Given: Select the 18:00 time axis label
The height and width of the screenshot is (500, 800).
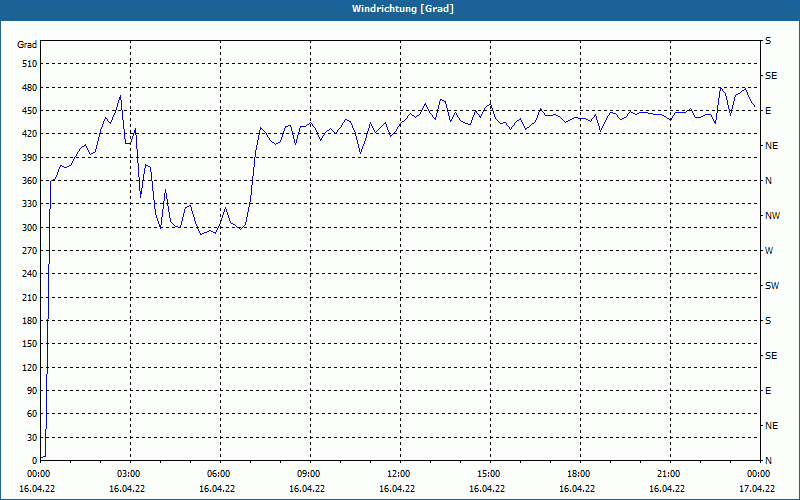Looking at the screenshot, I should pos(580,474).
